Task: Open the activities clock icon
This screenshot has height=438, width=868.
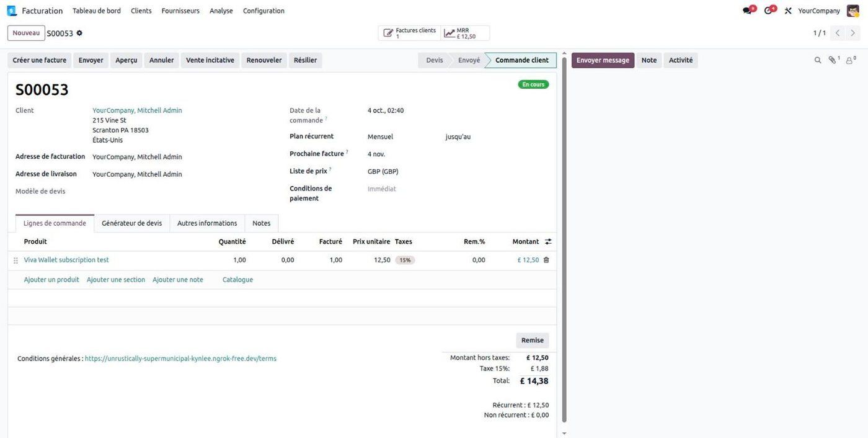Action: click(769, 11)
